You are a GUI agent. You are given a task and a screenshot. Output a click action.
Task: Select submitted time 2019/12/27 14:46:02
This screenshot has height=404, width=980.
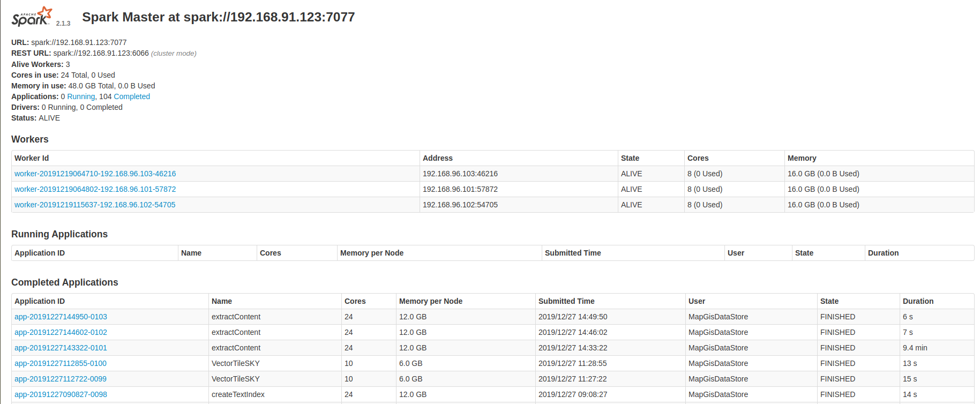573,332
